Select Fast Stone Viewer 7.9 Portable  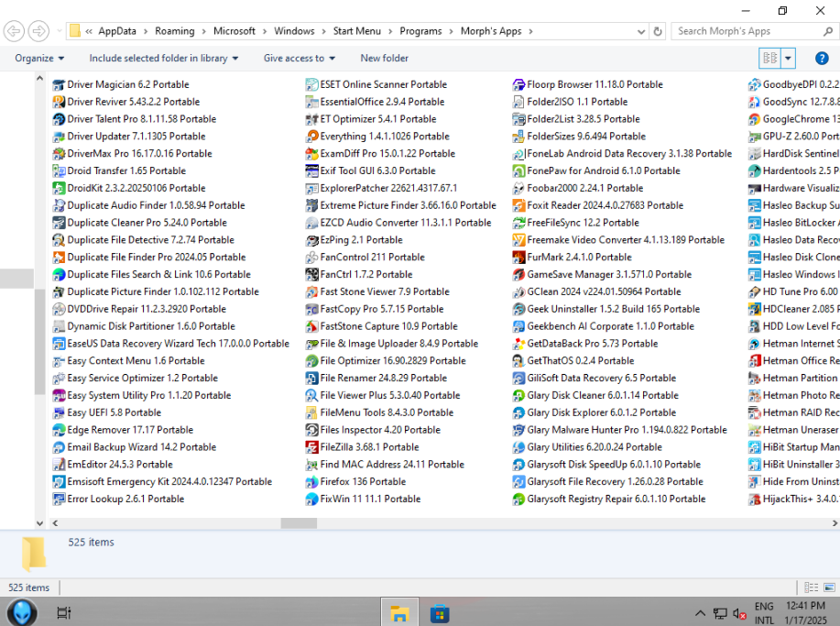(377, 292)
